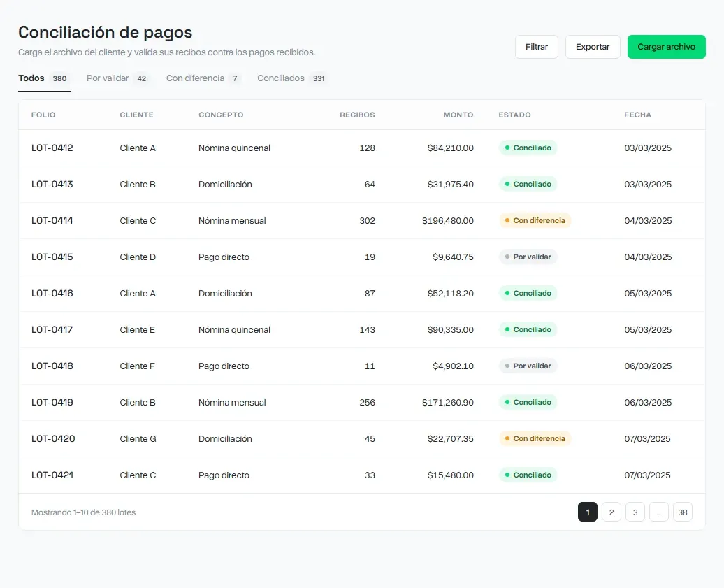Open lot LOT-0417
Screen dimensions: 724x588
tap(52, 330)
